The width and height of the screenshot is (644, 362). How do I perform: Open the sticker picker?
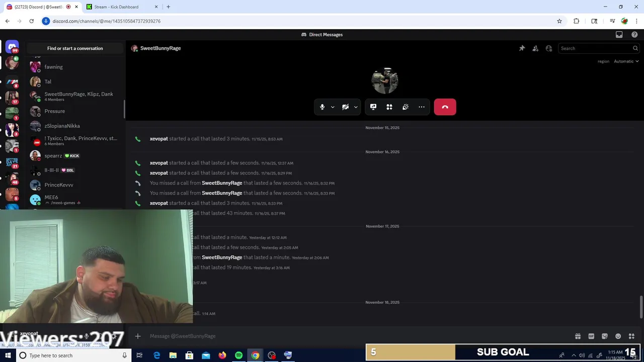pos(605,336)
